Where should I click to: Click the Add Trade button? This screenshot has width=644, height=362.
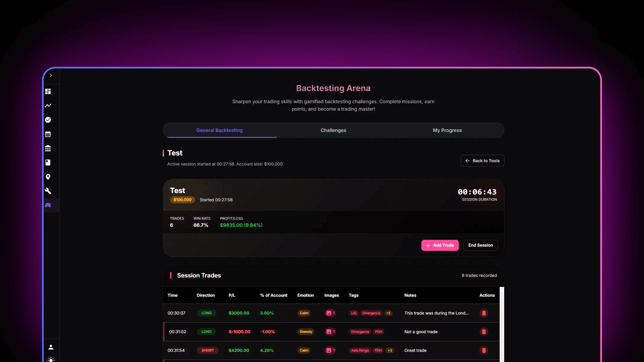click(x=440, y=245)
